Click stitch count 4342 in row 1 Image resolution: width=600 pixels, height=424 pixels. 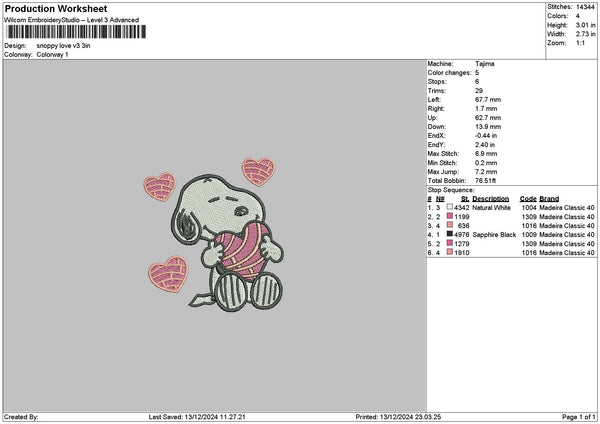click(x=461, y=207)
